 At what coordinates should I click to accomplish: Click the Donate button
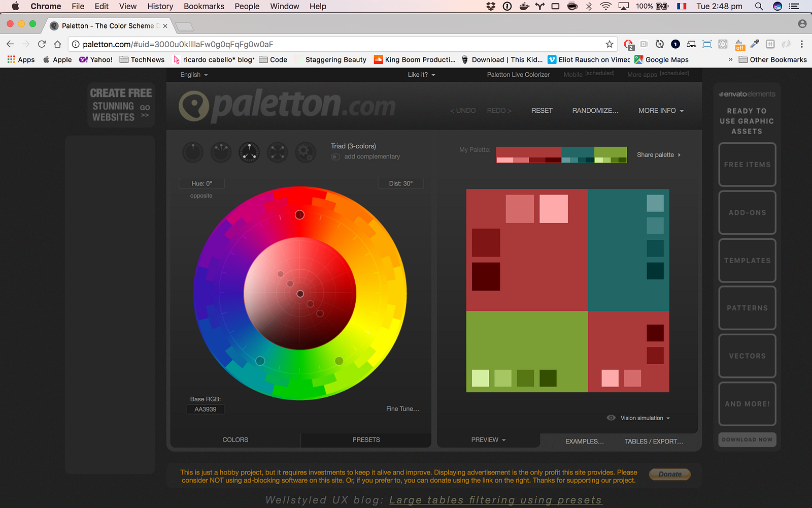tap(670, 474)
